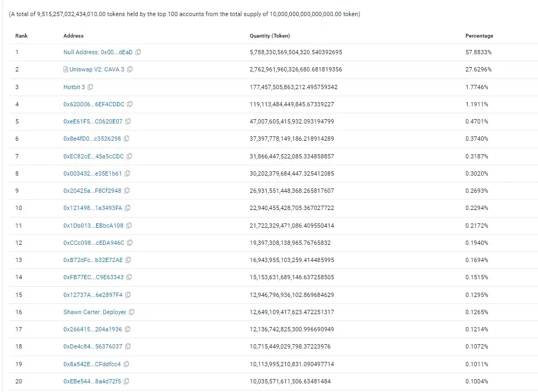Click the 0.1265% percentage value
Viewport: 538px width, 392px height.
pyautogui.click(x=477, y=312)
